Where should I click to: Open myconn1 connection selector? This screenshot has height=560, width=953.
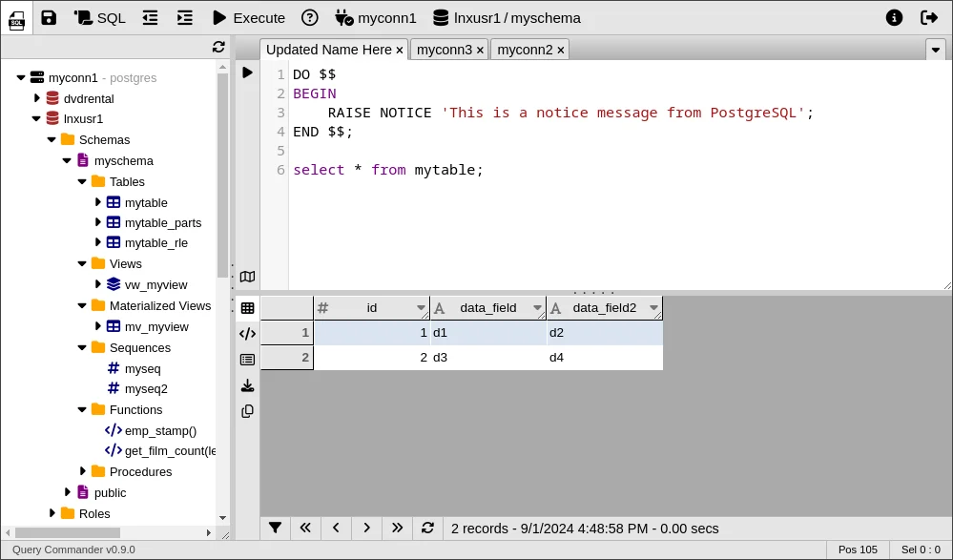coord(376,17)
